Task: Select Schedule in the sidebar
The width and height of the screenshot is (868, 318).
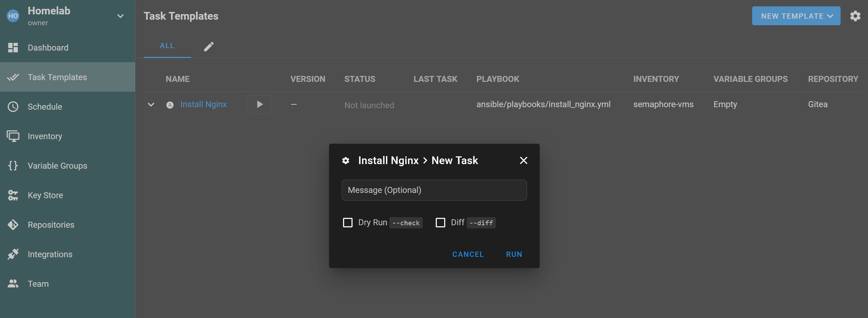Action: click(45, 106)
